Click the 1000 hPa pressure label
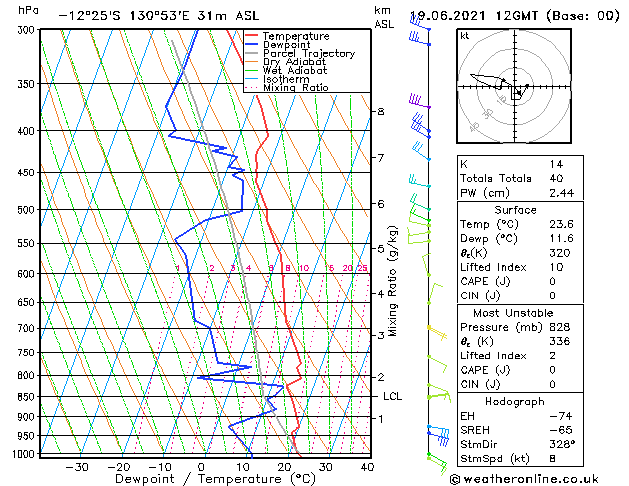Image resolution: width=629 pixels, height=486 pixels. pyautogui.click(x=25, y=454)
